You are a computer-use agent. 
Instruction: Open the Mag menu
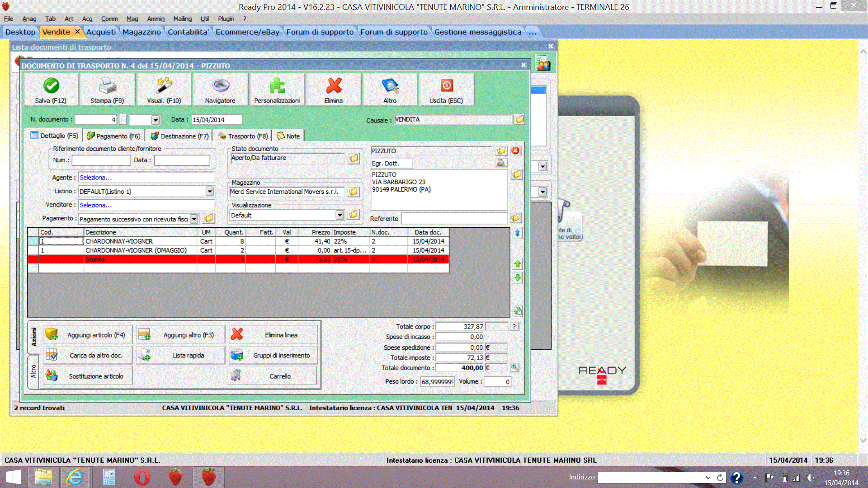132,19
